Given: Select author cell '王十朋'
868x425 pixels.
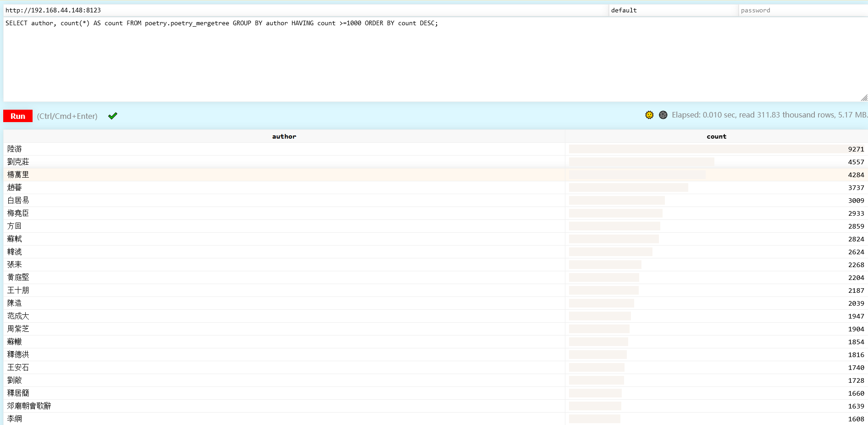Looking at the screenshot, I should (x=284, y=291).
